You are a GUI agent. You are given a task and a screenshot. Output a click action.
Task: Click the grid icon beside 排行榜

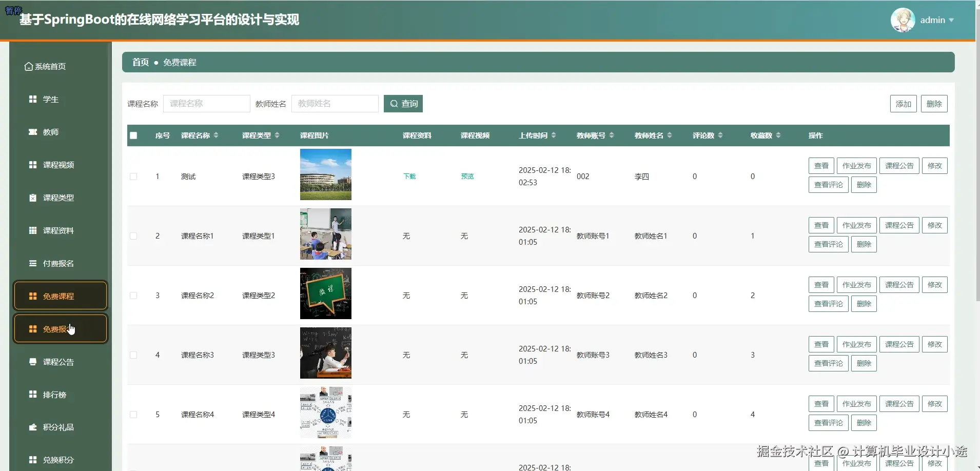pos(33,394)
